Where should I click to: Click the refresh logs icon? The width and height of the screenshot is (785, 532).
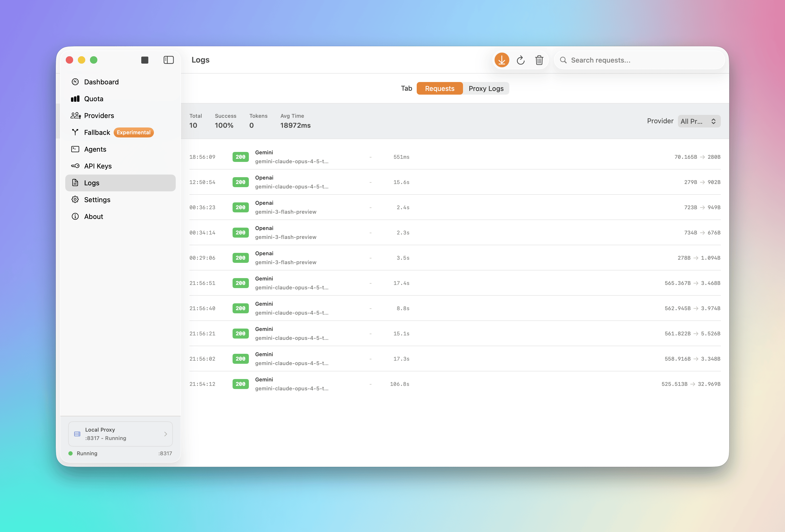(521, 60)
